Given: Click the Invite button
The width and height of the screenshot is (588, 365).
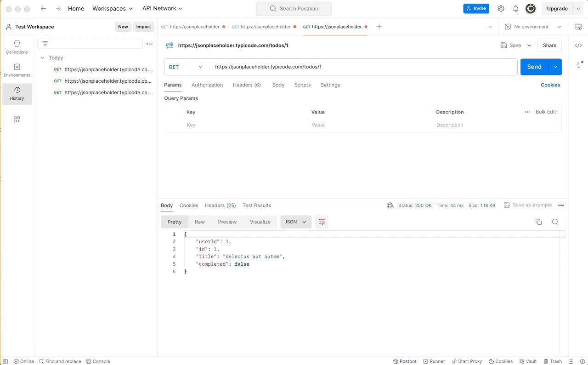Looking at the screenshot, I should point(476,9).
